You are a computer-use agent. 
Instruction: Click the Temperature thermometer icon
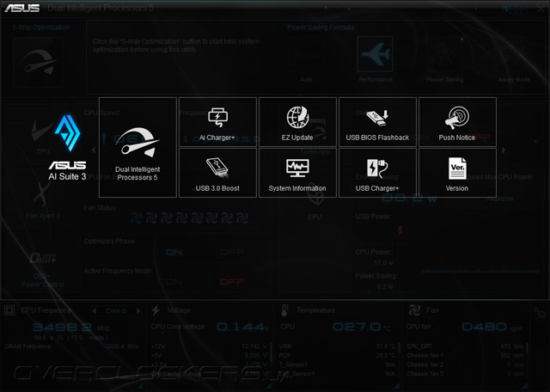point(284,310)
